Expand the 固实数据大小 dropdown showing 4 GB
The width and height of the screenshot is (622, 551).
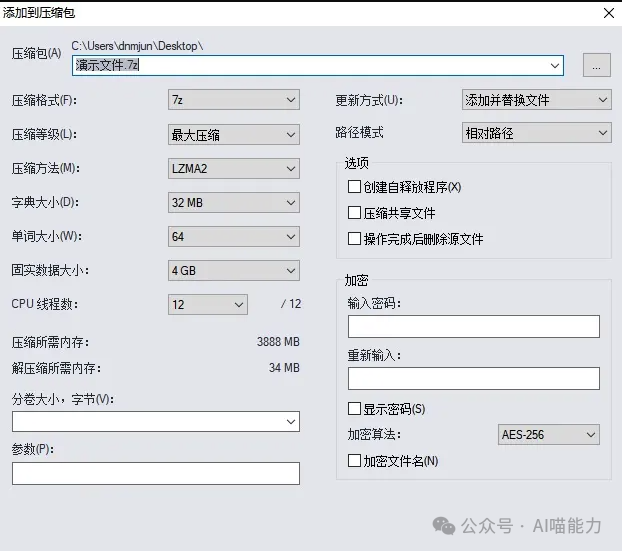pos(234,271)
